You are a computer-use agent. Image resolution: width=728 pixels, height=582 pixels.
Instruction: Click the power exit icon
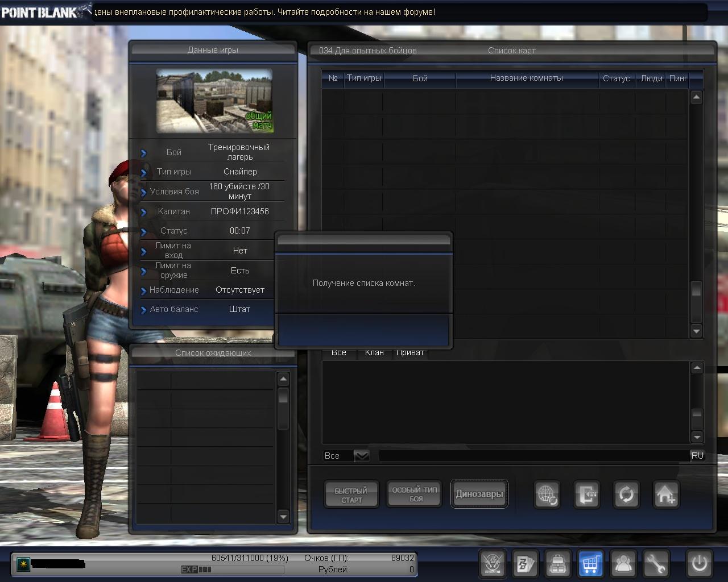click(699, 564)
